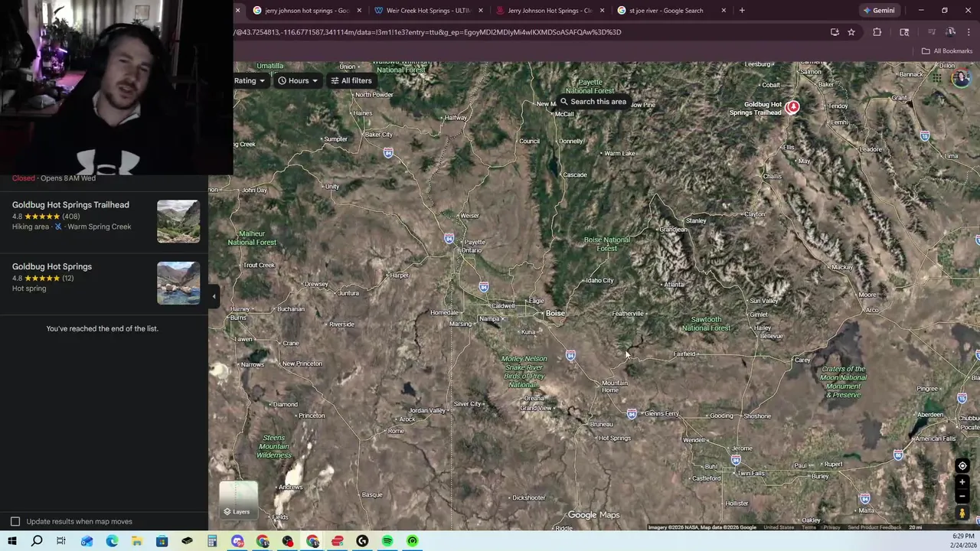
Task: Click the address bar URL
Action: [427, 32]
